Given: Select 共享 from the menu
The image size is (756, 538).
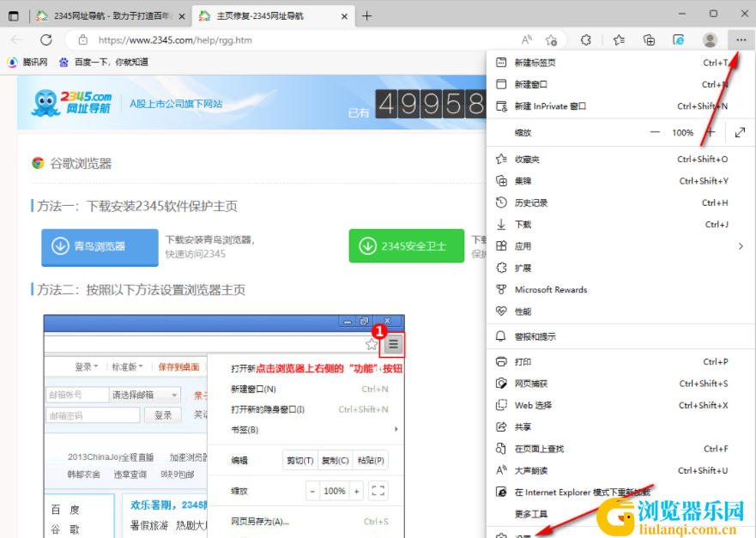Looking at the screenshot, I should point(620,426).
